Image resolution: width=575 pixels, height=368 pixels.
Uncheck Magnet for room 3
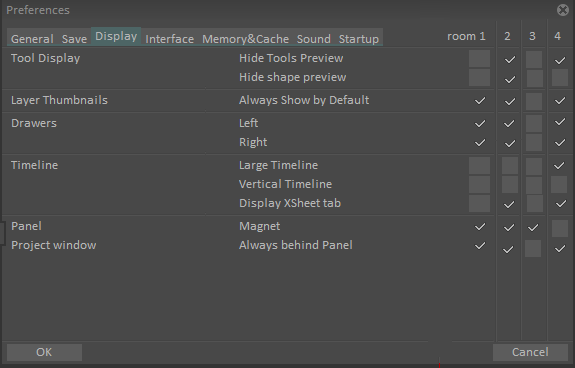pos(533,228)
